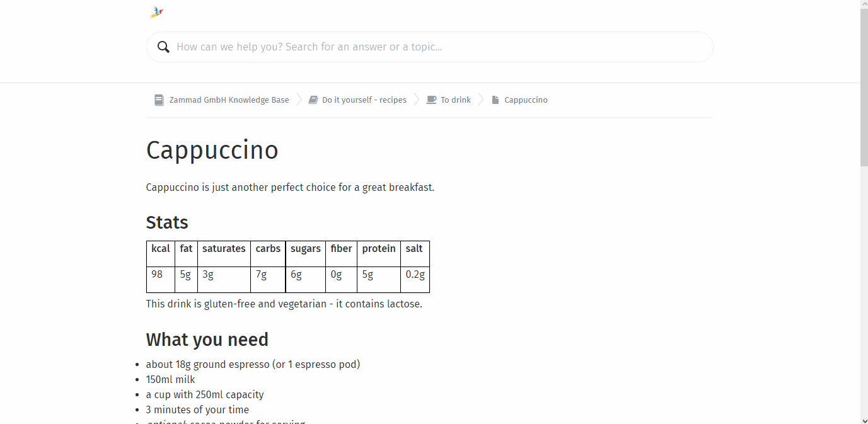
Task: Click the coffee cup icon beside To drink
Action: click(431, 100)
